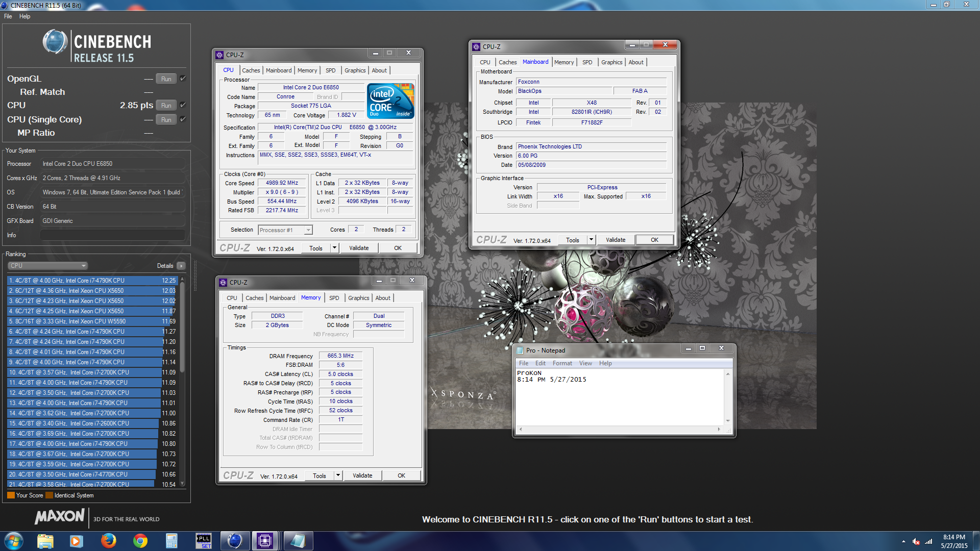This screenshot has width=980, height=551.
Task: Click the Intel Core 2 Duo logo
Action: (x=390, y=101)
